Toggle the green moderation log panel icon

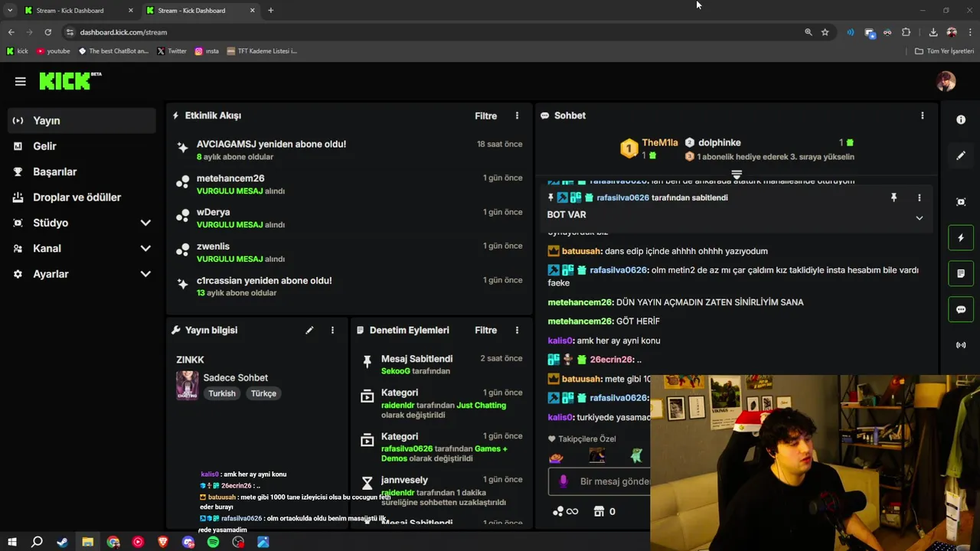click(961, 273)
